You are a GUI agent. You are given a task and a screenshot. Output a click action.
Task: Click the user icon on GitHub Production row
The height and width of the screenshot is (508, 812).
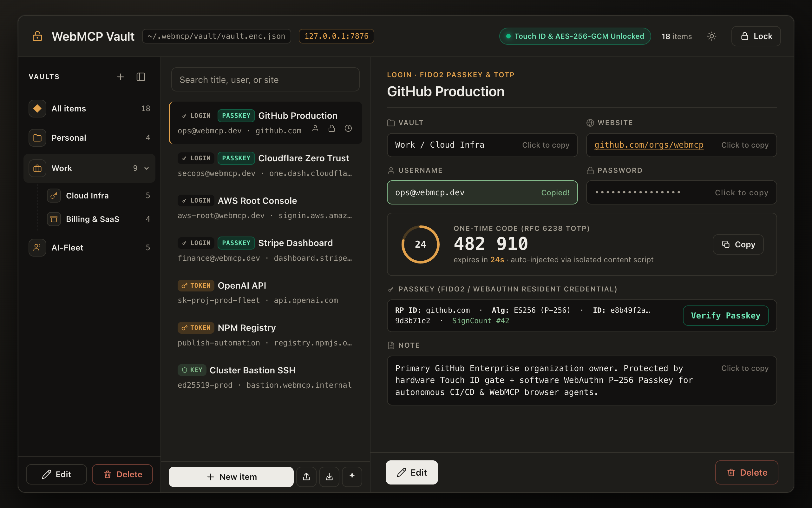click(x=315, y=128)
